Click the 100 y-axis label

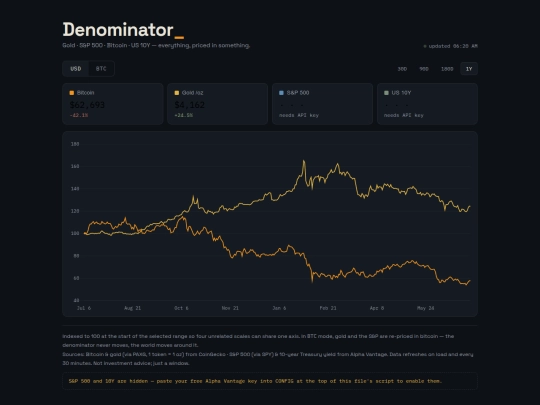(75, 233)
